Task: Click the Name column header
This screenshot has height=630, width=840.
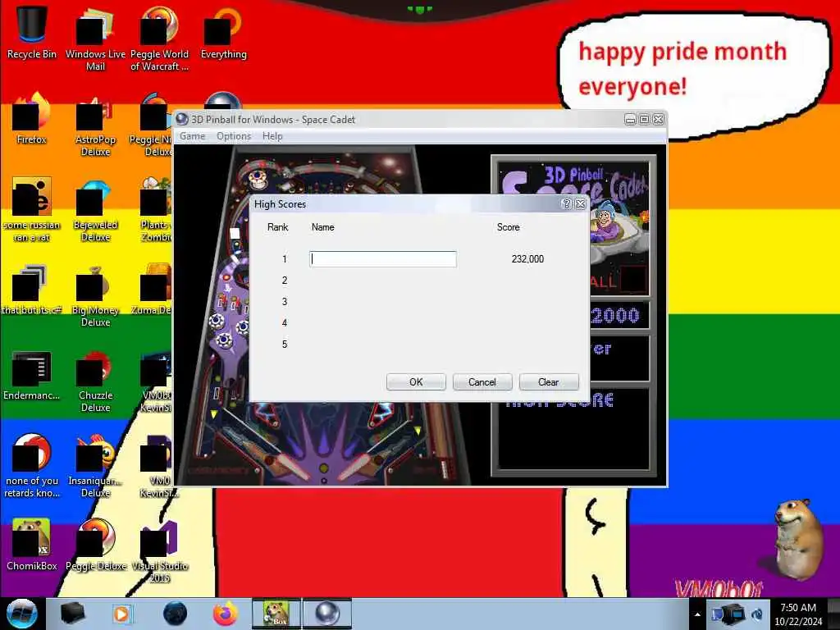Action: point(322,227)
